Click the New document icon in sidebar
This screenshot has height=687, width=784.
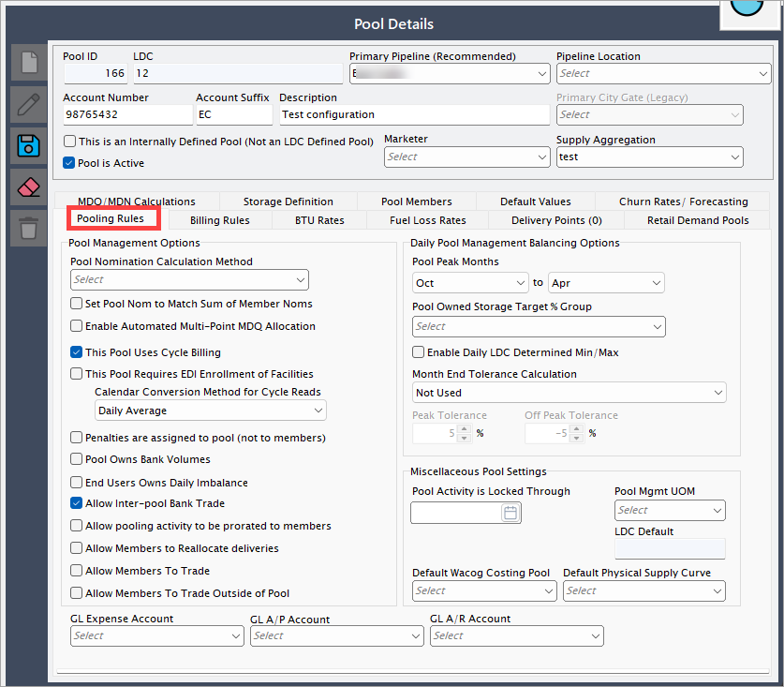[x=29, y=63]
